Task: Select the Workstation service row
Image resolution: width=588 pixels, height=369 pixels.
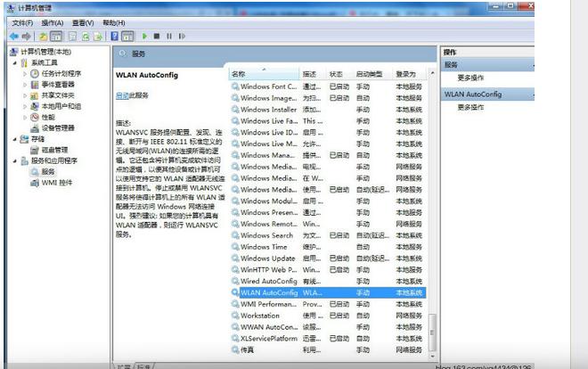Action: (328, 316)
